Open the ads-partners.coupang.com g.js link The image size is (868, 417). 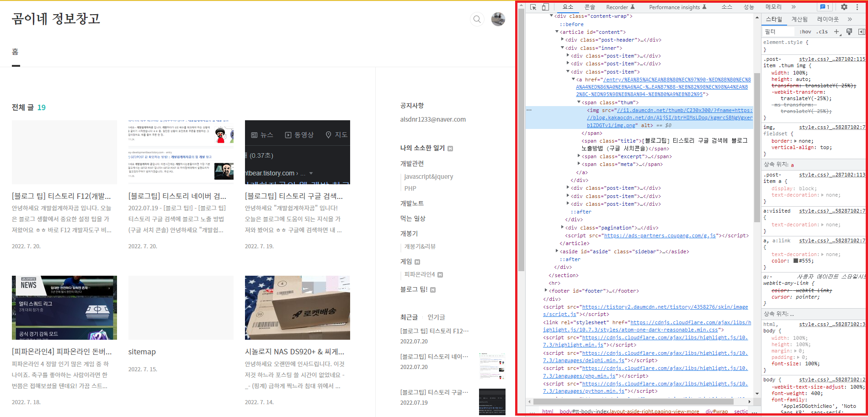[x=660, y=235]
